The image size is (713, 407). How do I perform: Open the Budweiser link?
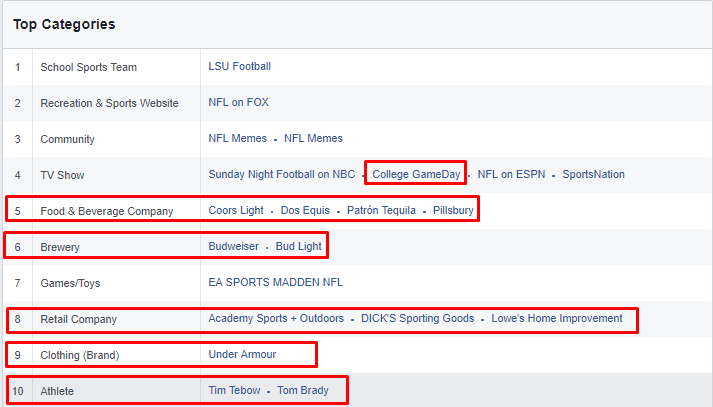point(233,246)
